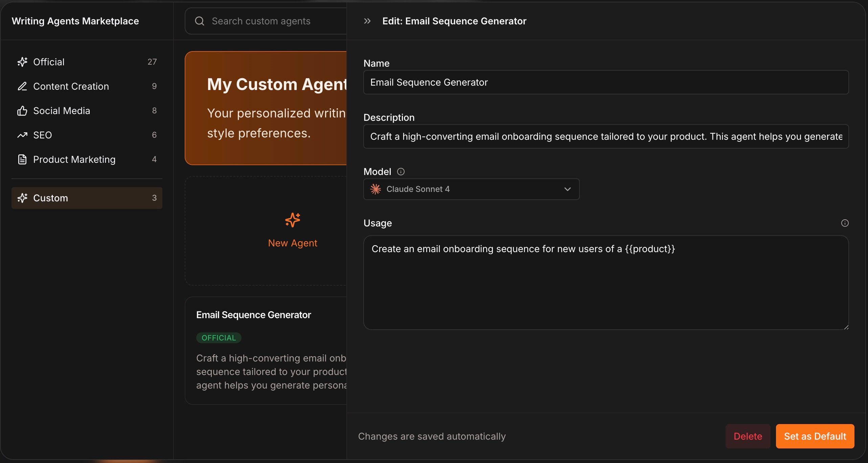Open the Claude Sonnet 4 model dropdown
Viewport: 868px width, 463px height.
pos(471,189)
